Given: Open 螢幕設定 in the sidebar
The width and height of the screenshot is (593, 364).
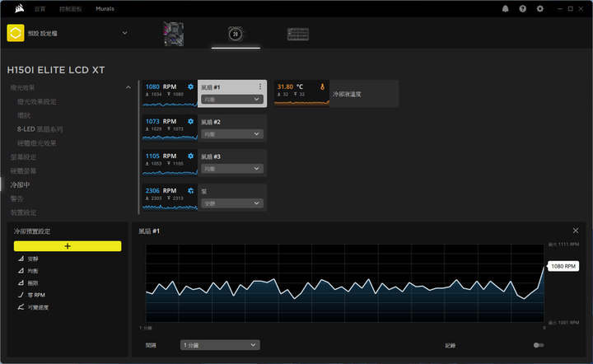Looking at the screenshot, I should coord(23,157).
